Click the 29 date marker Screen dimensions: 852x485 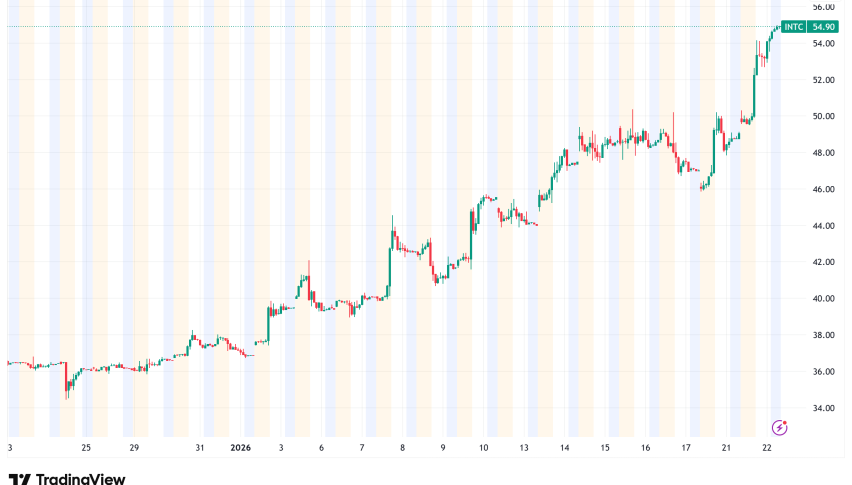coord(133,447)
